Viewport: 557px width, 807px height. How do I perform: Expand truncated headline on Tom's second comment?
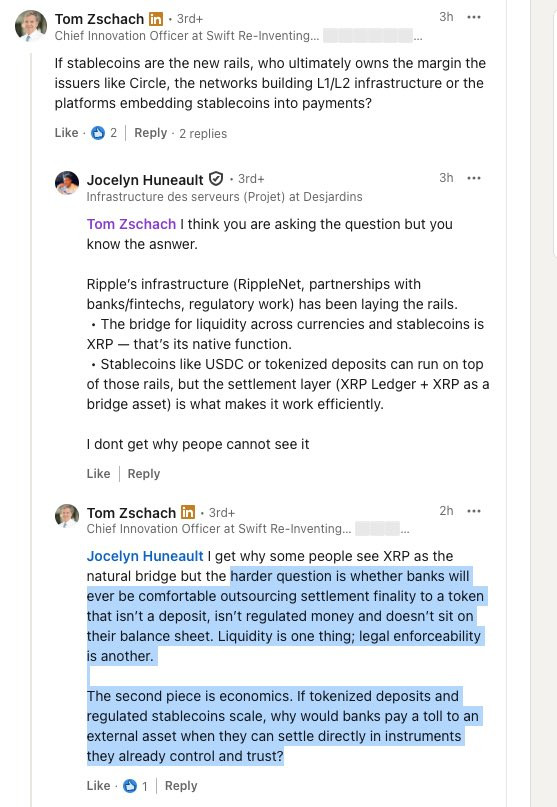tap(405, 529)
